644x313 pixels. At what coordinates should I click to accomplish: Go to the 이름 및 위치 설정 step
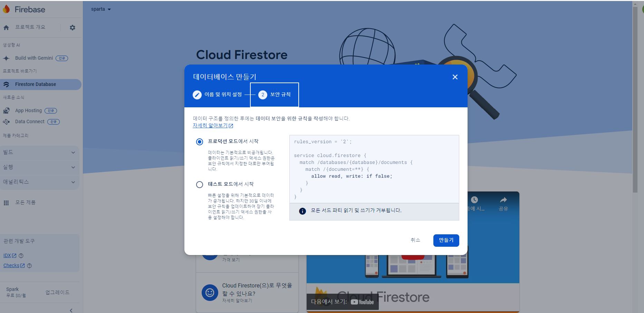click(217, 95)
